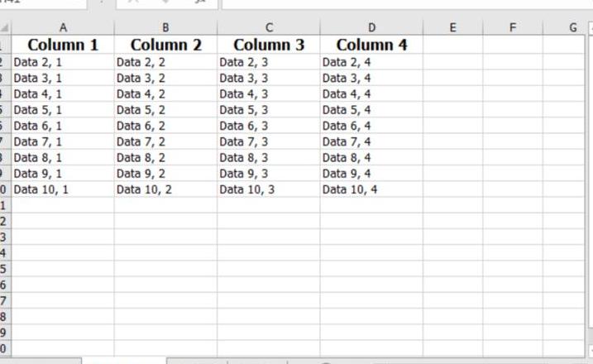Click the Select All corner triangle
The image size is (593, 364).
pyautogui.click(x=5, y=27)
